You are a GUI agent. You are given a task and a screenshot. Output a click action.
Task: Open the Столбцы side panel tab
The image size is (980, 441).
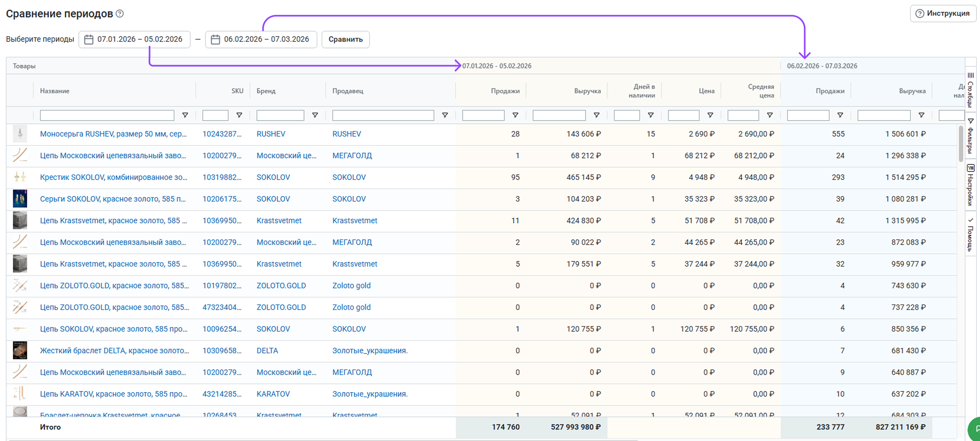pyautogui.click(x=971, y=90)
